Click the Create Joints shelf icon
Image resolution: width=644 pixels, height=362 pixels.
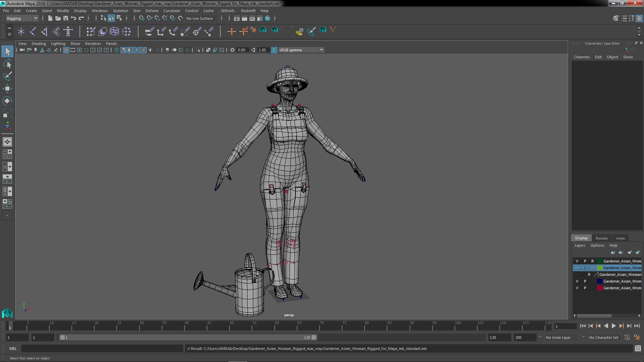click(33, 32)
